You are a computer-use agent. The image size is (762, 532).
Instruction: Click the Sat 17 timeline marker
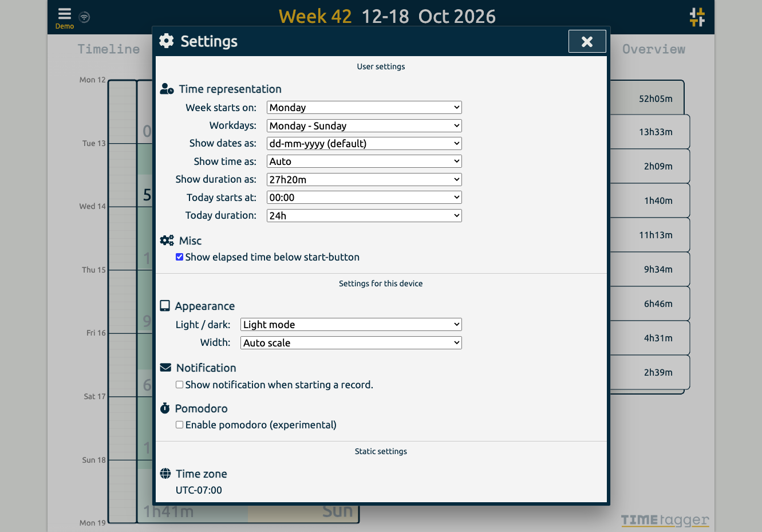tap(94, 396)
